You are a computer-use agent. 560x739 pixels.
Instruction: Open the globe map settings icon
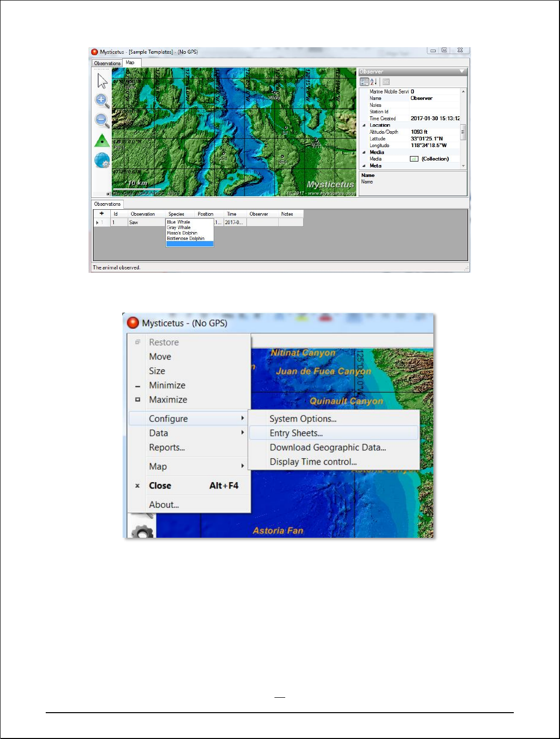(x=102, y=161)
